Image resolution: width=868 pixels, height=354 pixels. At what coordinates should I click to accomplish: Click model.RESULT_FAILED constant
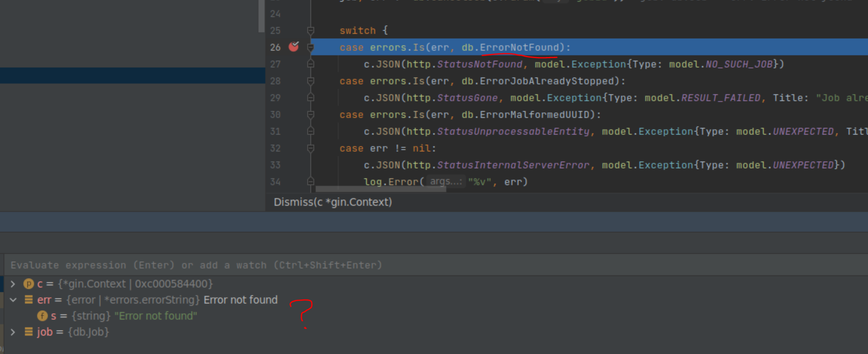click(x=703, y=98)
